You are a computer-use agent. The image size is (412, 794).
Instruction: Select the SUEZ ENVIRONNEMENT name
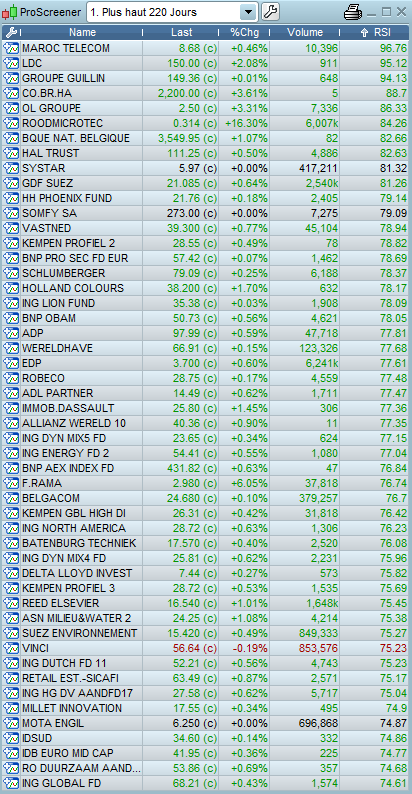click(79, 633)
